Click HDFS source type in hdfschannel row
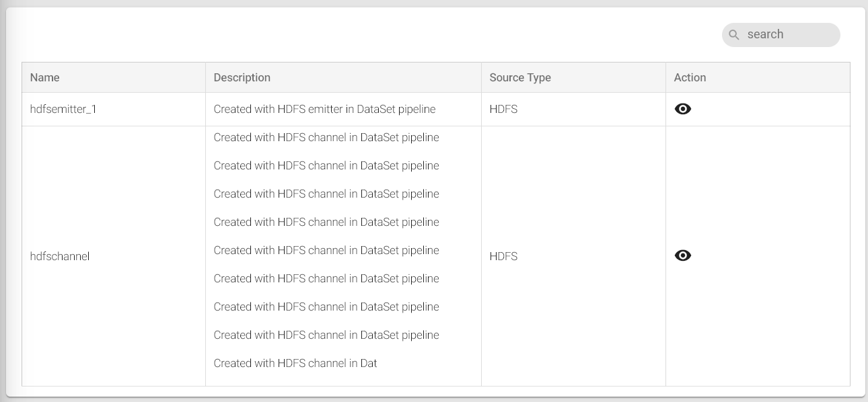868x402 pixels. tap(503, 256)
